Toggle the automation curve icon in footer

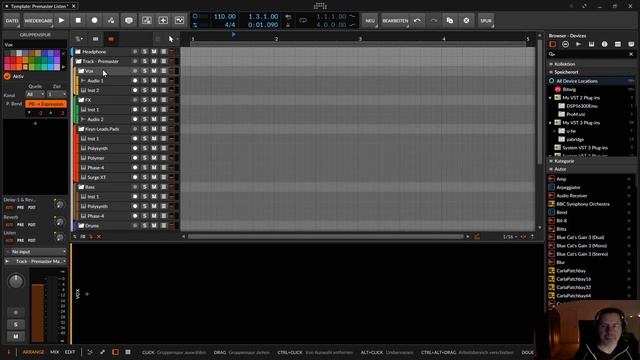[x=90, y=352]
